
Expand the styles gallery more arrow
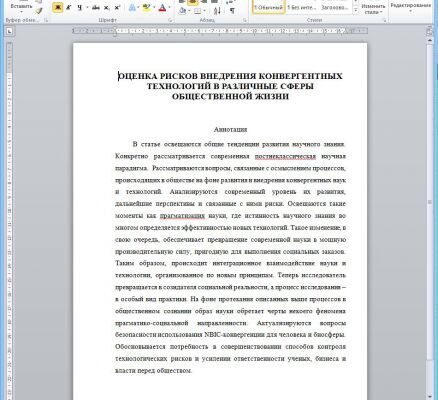pyautogui.click(x=356, y=11)
